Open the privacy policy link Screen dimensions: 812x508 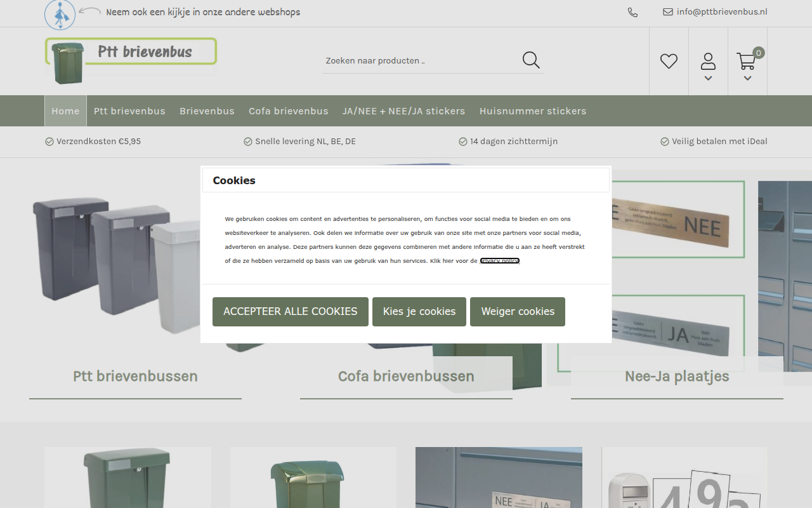coord(500,261)
